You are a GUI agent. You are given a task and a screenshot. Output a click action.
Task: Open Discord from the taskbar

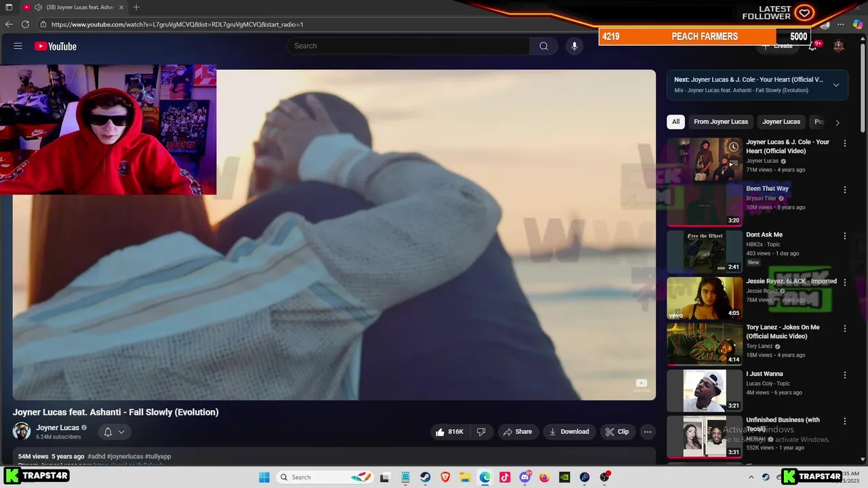(x=525, y=477)
